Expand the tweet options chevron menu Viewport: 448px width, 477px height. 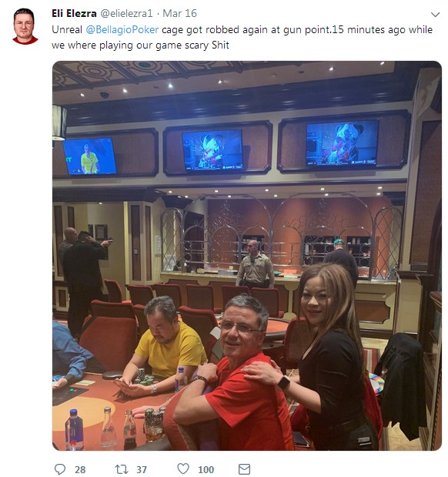click(435, 15)
